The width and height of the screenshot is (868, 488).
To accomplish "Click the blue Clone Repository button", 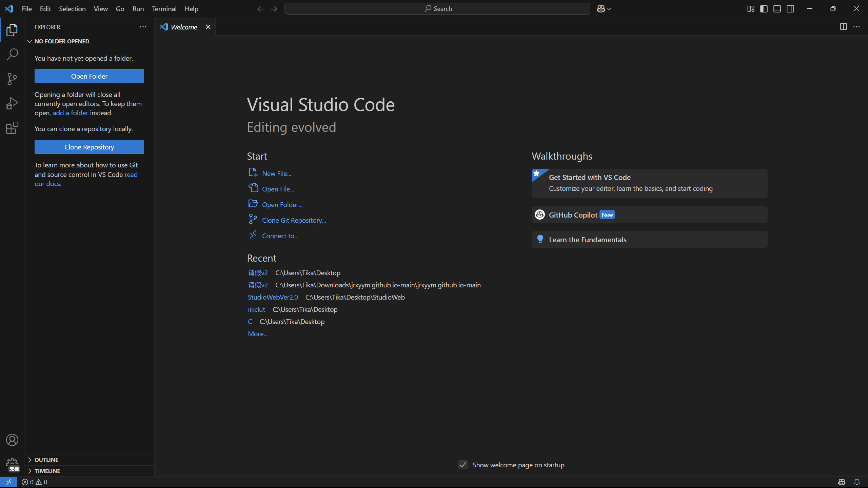I will (x=89, y=147).
